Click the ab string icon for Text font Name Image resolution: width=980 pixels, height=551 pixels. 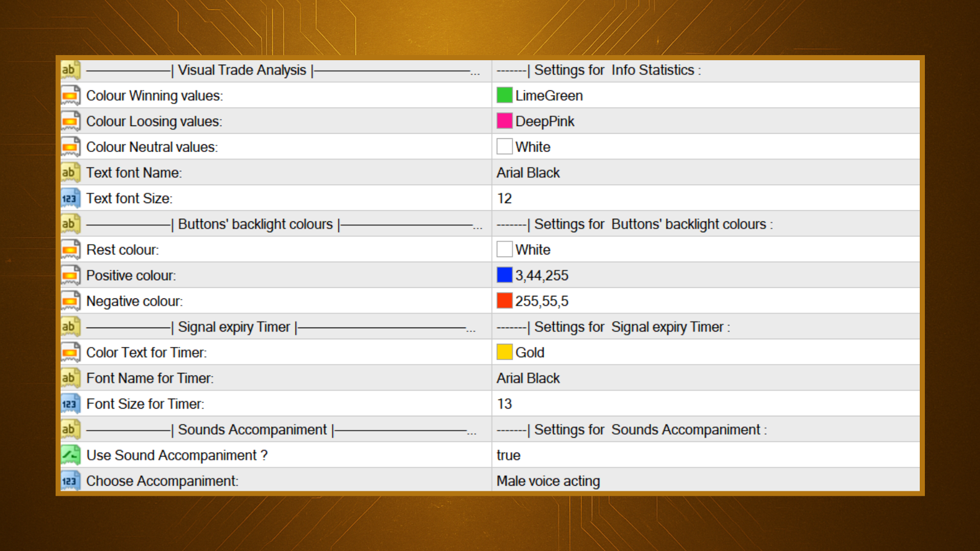click(x=70, y=172)
